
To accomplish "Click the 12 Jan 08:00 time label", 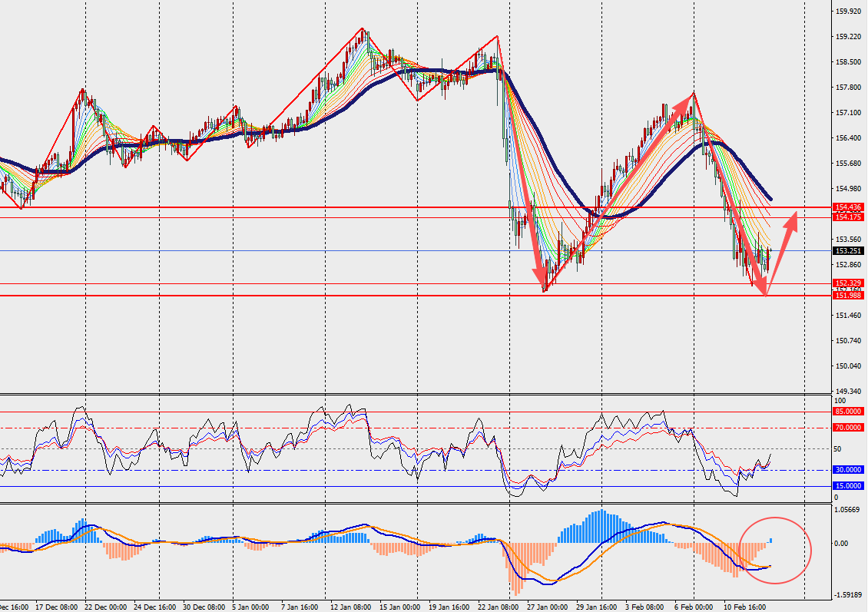I will coord(351,607).
